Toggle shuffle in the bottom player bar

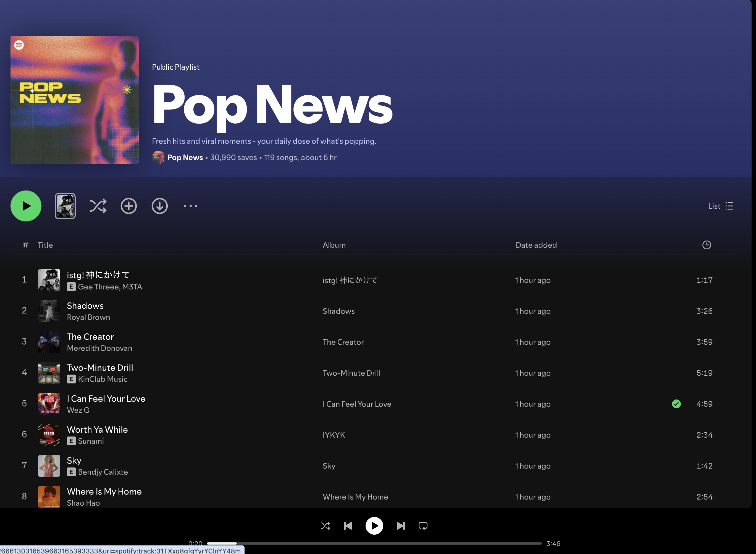coord(326,526)
